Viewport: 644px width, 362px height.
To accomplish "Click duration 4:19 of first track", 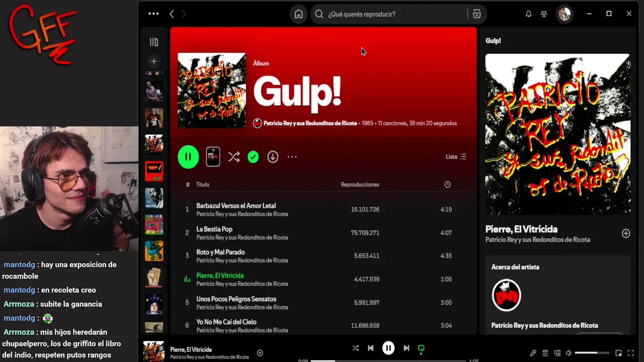I will click(446, 210).
